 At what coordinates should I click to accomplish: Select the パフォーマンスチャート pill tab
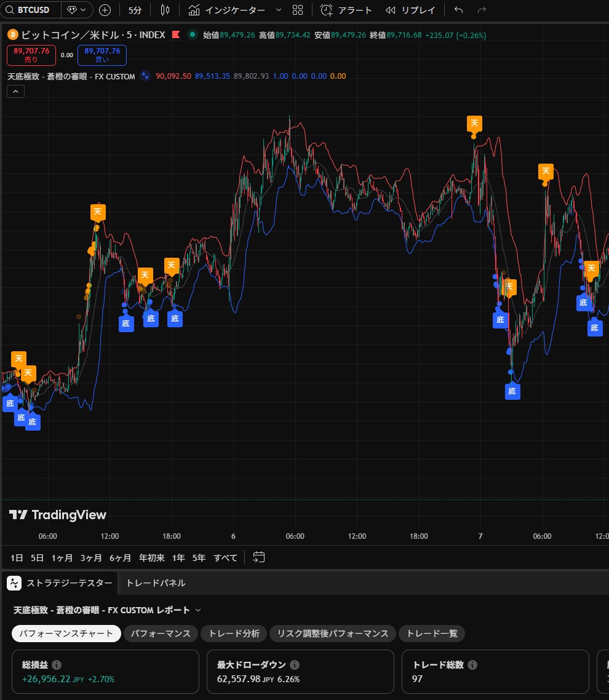coord(66,634)
